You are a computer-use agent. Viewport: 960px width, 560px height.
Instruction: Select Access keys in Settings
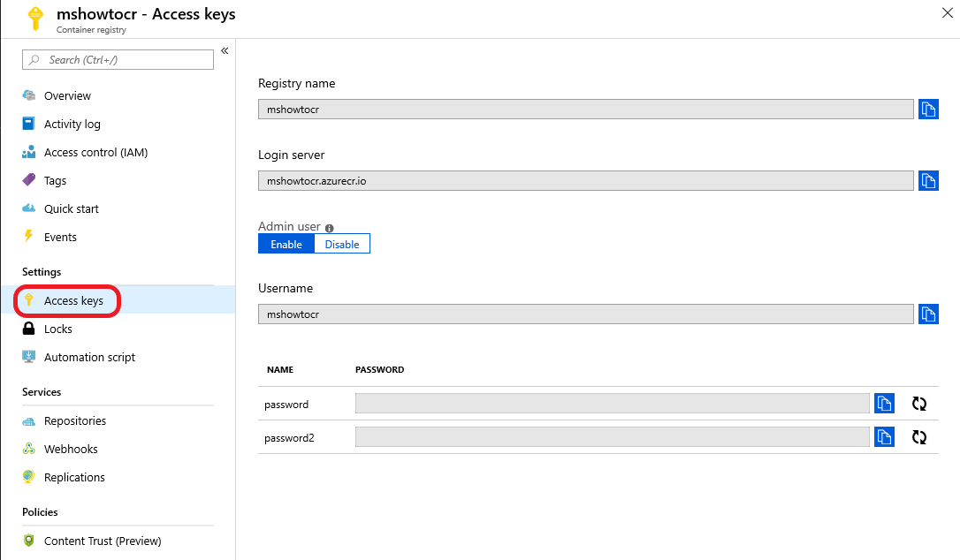(73, 300)
